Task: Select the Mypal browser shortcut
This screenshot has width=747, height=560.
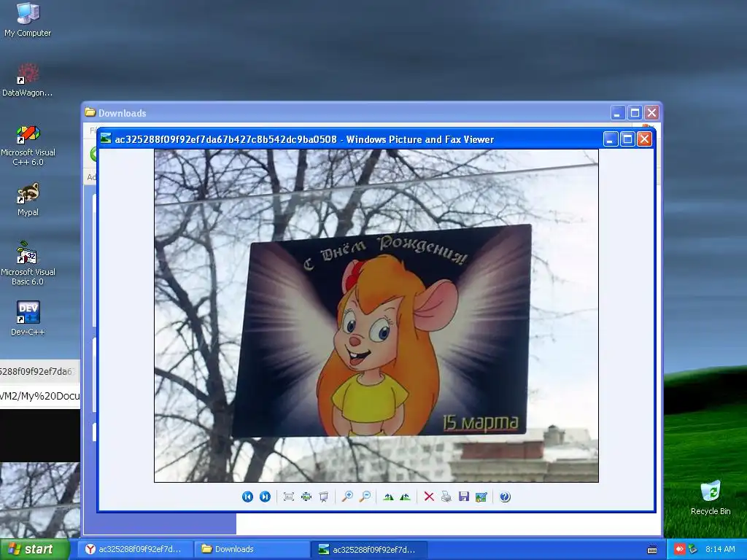Action: coord(28,200)
